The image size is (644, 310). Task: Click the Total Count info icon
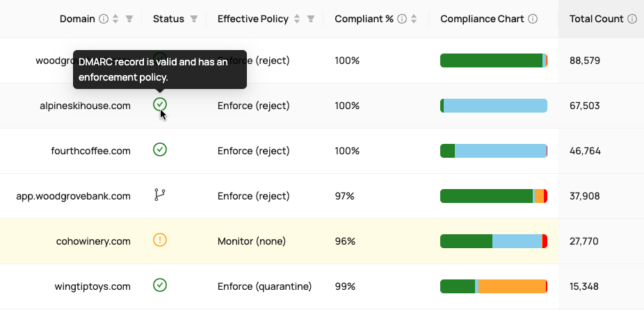pos(632,19)
